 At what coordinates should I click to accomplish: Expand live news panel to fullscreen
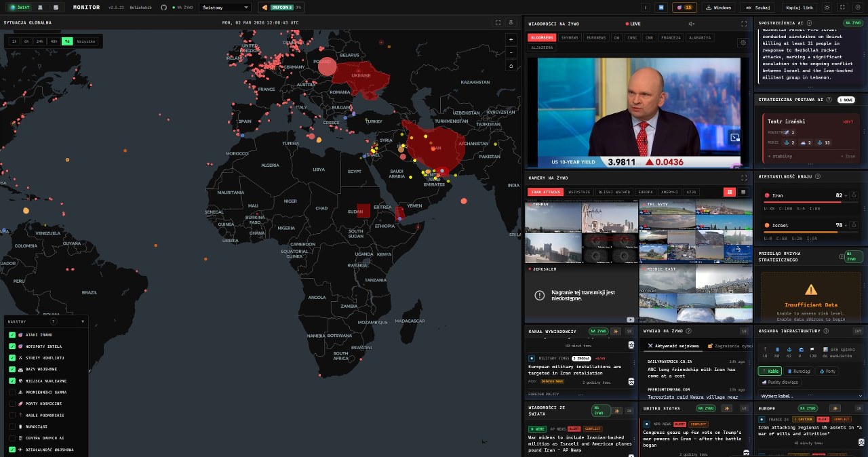pyautogui.click(x=743, y=24)
